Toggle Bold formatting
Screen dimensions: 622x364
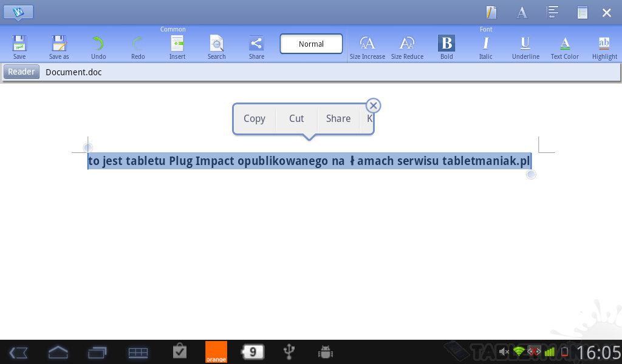pyautogui.click(x=446, y=46)
